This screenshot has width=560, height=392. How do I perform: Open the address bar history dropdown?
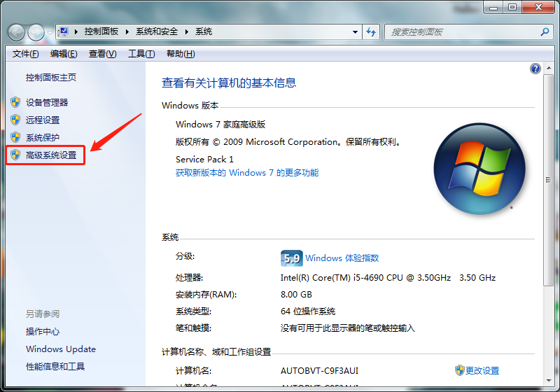355,32
